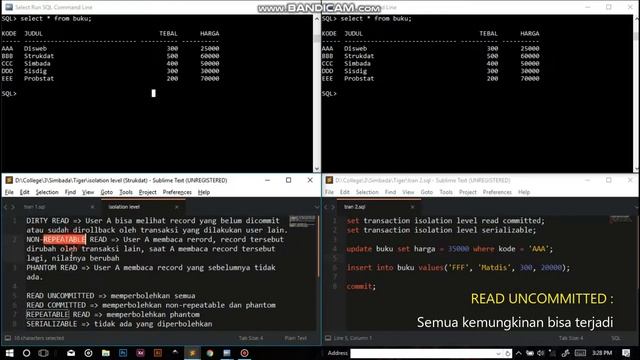640x360 pixels.
Task: Click 'Probstat' row in left SQL window
Action: pos(110,78)
